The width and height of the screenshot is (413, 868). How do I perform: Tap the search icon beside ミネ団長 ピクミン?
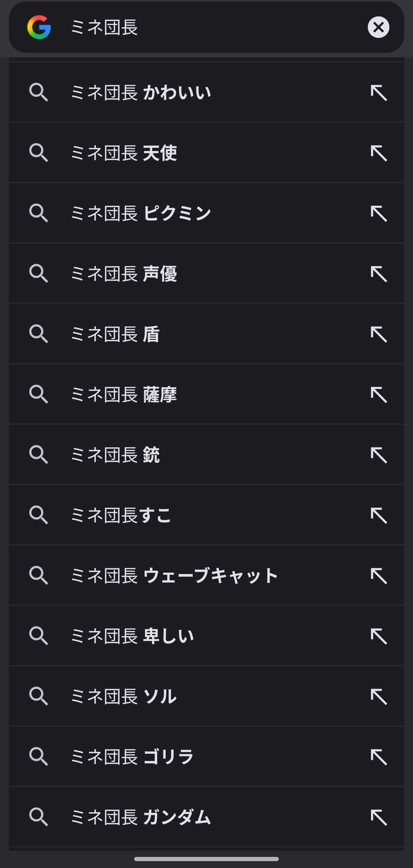pyautogui.click(x=39, y=213)
